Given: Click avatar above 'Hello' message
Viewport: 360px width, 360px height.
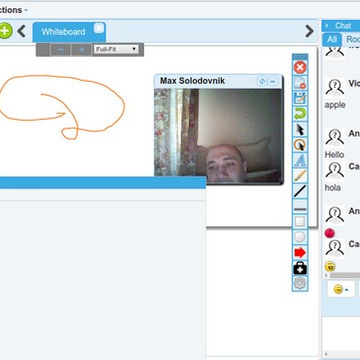Looking at the screenshot, I should click(335, 138).
